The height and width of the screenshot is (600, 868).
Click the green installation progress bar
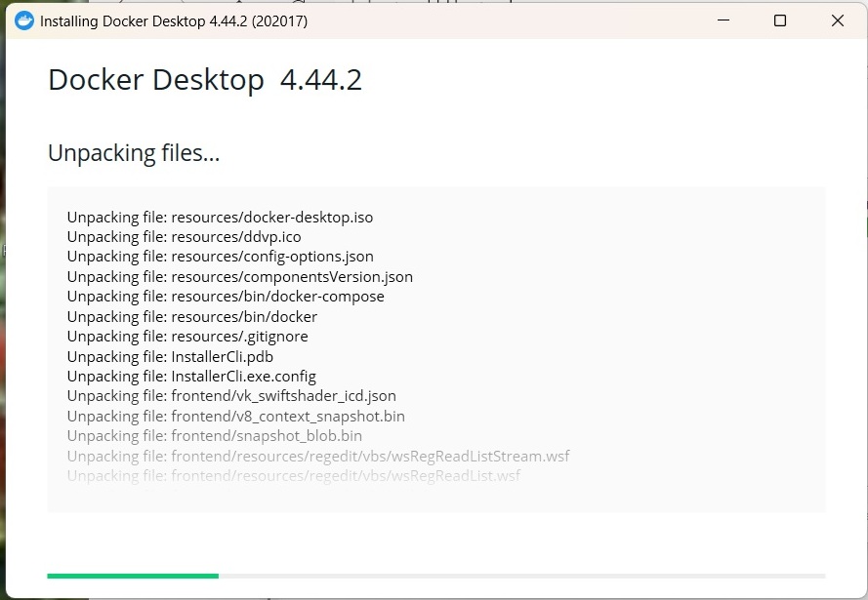(x=133, y=577)
